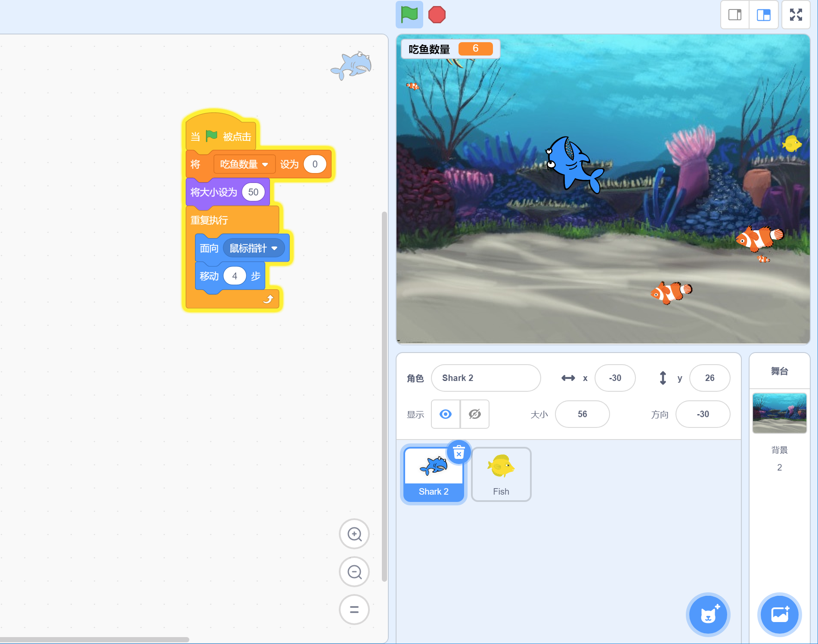Hide the sprite with crossed-eye icon
The width and height of the screenshot is (818, 644).
474,414
